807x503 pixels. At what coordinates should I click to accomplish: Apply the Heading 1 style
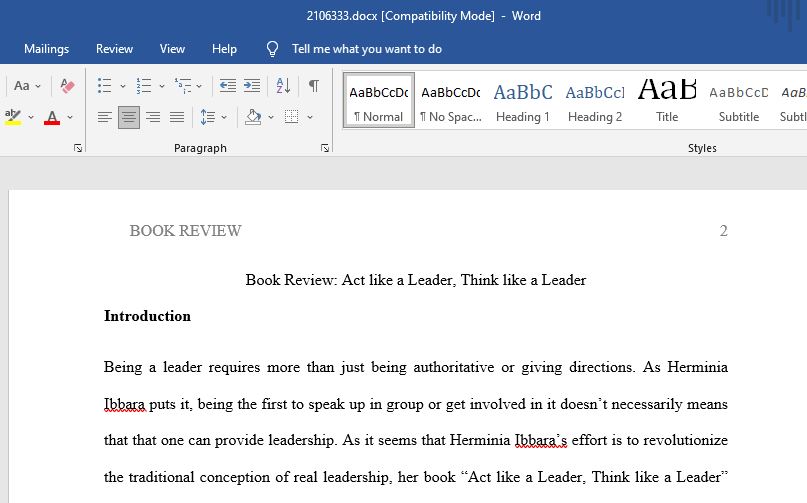pyautogui.click(x=523, y=100)
